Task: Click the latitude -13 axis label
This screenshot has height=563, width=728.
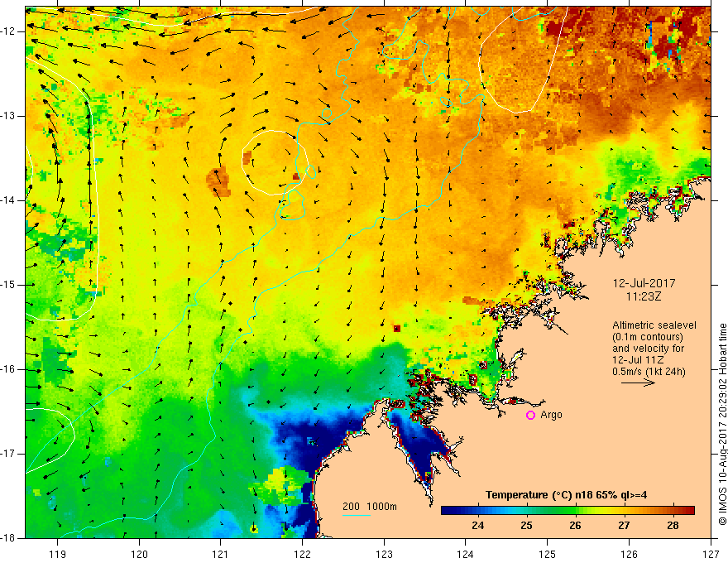Action: click(9, 116)
